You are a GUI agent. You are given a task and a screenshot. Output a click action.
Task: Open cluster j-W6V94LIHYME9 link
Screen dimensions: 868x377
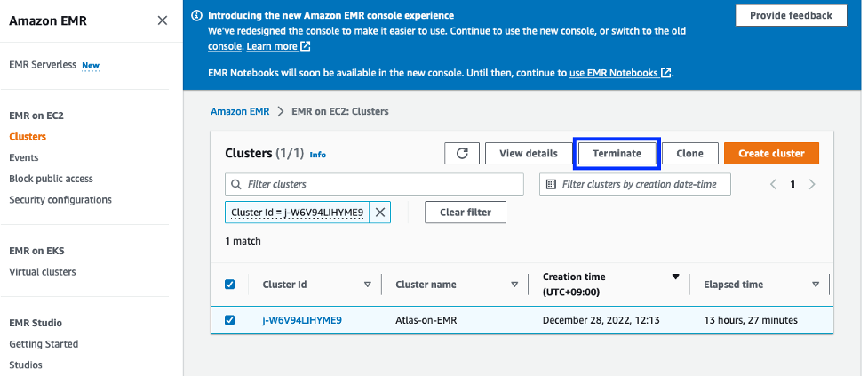coord(302,320)
